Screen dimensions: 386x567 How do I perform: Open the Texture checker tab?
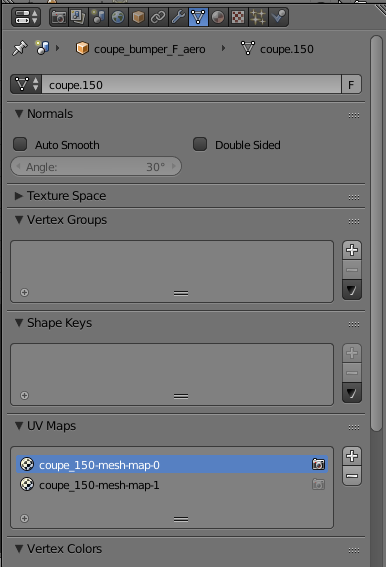[x=238, y=17]
